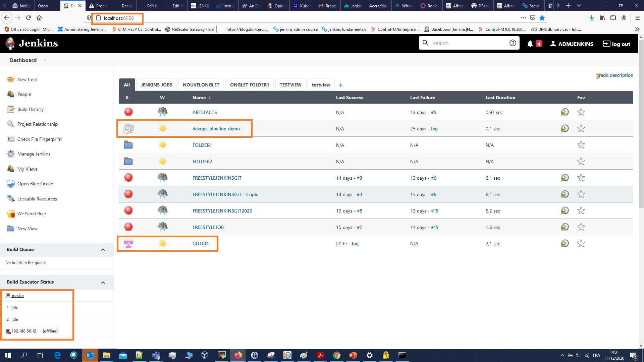Click the folder icon for FOLDER2
Viewport: 644px width, 362px height.
(x=128, y=161)
